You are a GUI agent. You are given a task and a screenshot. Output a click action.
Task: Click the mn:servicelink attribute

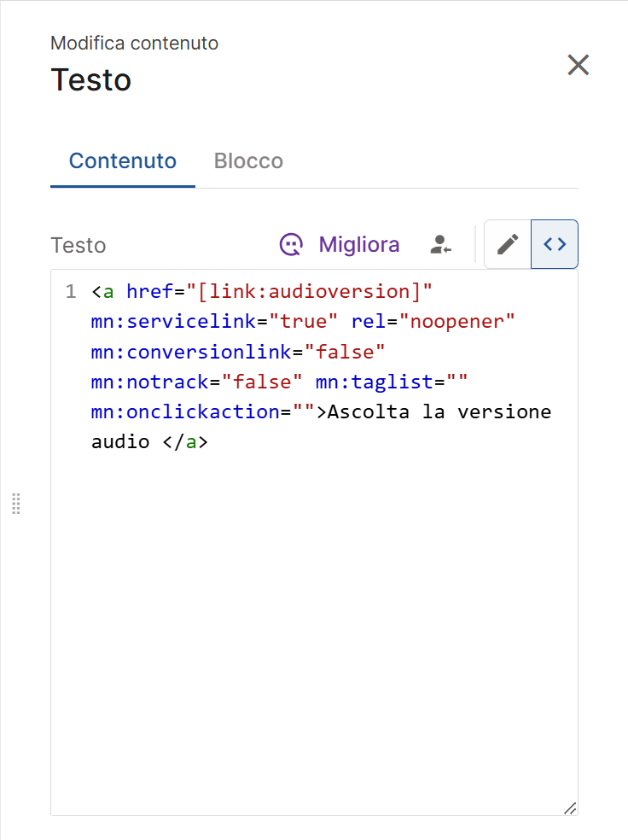click(x=179, y=322)
